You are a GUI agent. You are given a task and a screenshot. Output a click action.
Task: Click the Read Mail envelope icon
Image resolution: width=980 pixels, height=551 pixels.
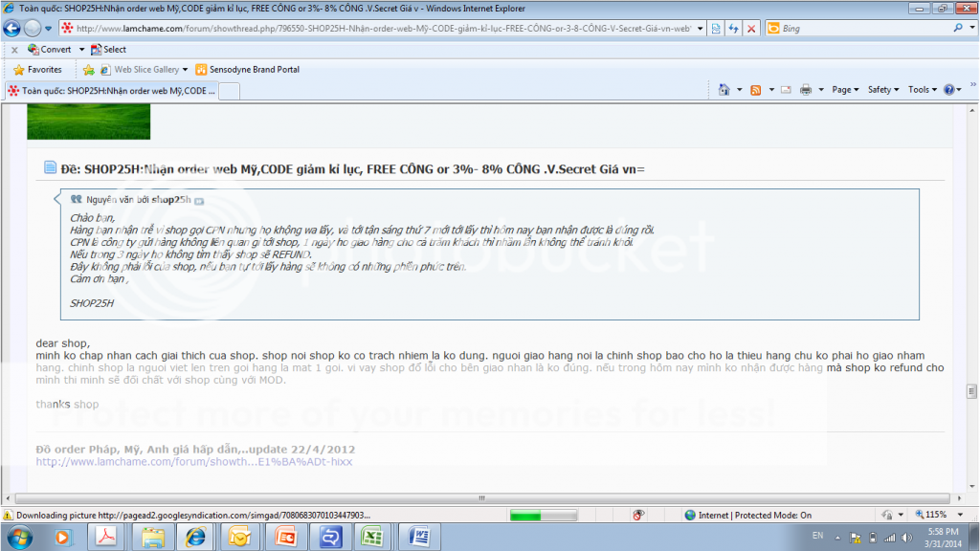786,89
